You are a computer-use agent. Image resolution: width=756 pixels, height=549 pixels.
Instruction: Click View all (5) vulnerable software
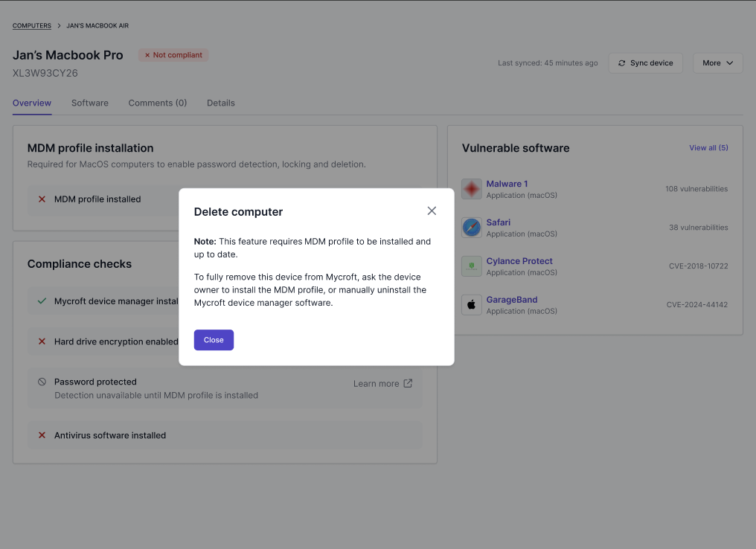(x=708, y=148)
